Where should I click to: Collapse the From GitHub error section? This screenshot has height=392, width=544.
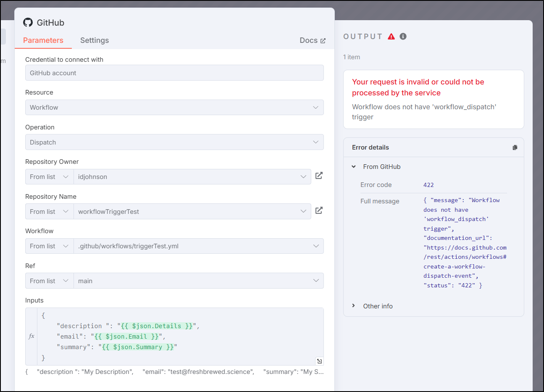click(354, 167)
